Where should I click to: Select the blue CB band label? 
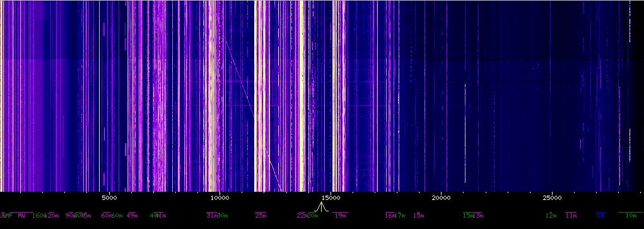[600, 215]
